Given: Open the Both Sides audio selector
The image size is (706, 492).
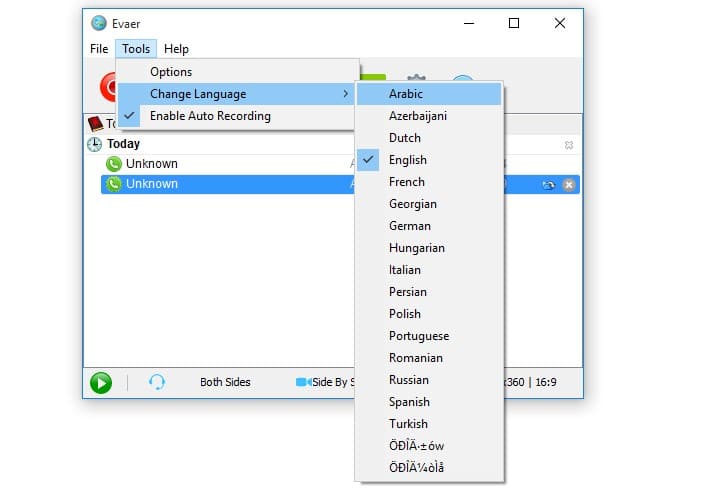Looking at the screenshot, I should 225,382.
